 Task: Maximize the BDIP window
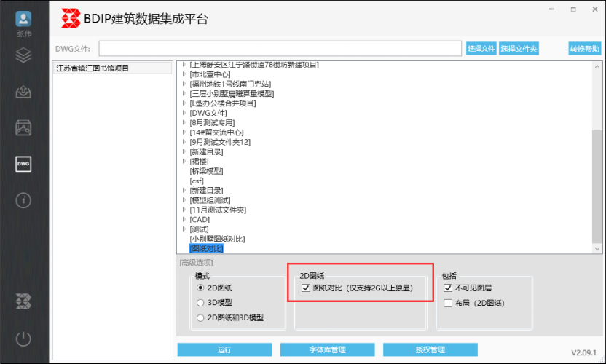pyautogui.click(x=573, y=9)
